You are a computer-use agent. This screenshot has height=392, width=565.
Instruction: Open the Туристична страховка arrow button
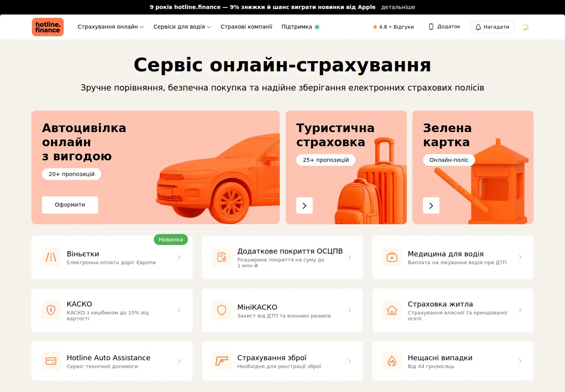pos(304,205)
